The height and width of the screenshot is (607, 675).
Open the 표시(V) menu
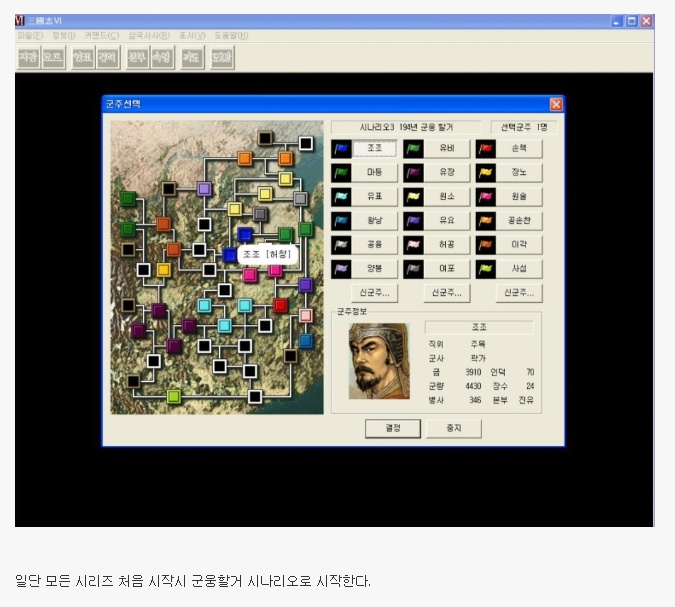(x=192, y=35)
